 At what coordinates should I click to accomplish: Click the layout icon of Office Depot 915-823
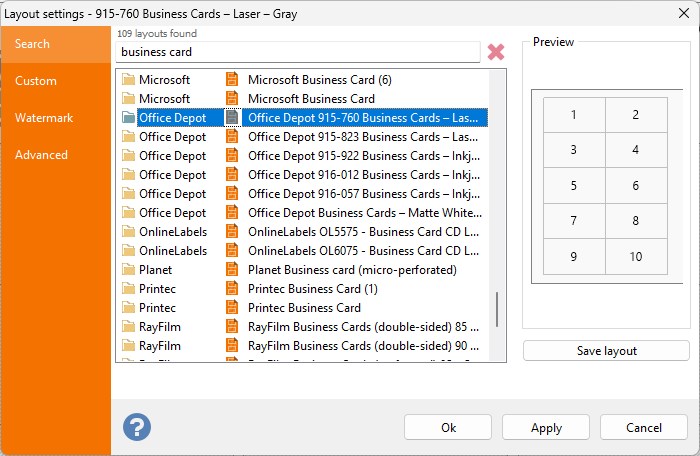click(x=232, y=137)
